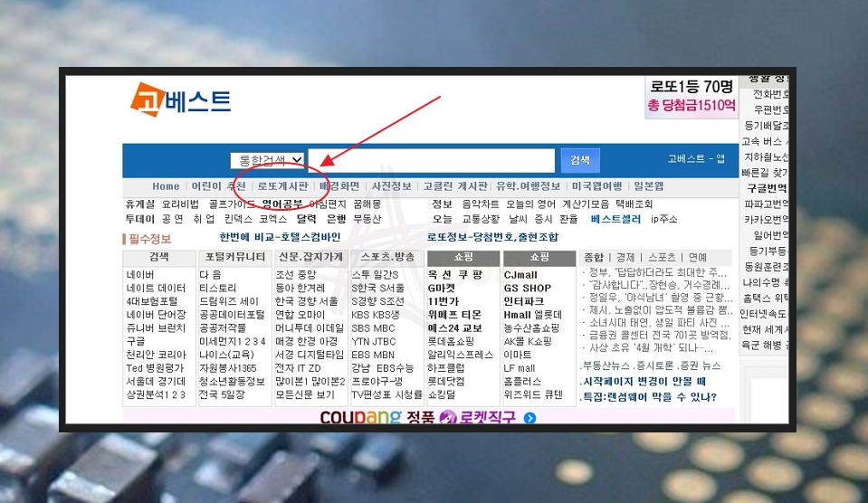Click the CJmall link

point(520,275)
